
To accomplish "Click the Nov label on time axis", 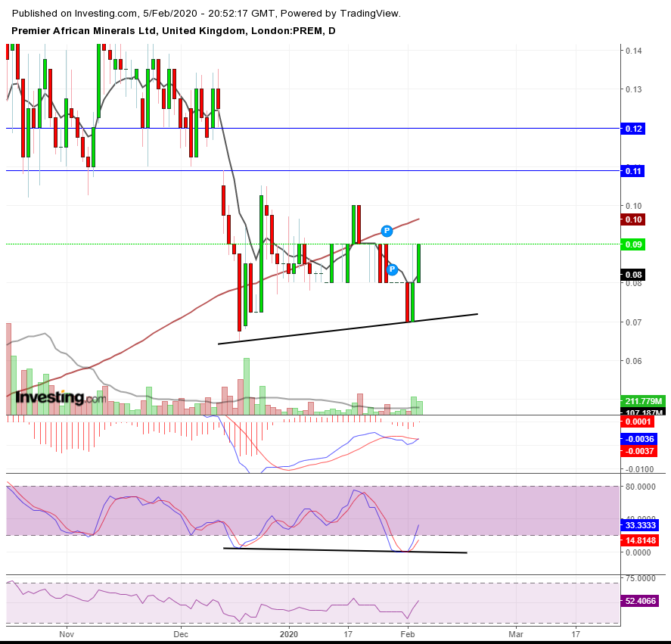I will tap(67, 633).
